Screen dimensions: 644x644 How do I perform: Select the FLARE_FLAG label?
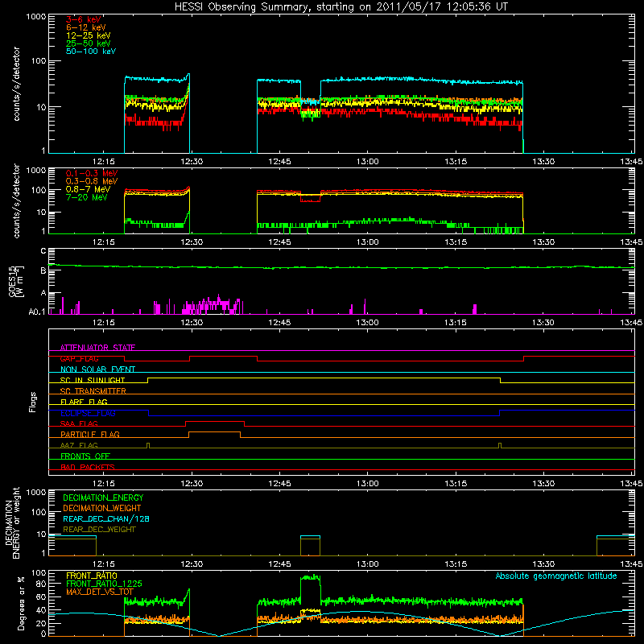(84, 402)
